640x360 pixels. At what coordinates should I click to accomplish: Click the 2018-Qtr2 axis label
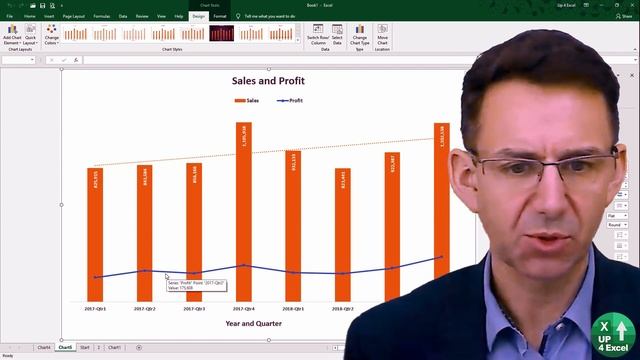click(x=342, y=309)
